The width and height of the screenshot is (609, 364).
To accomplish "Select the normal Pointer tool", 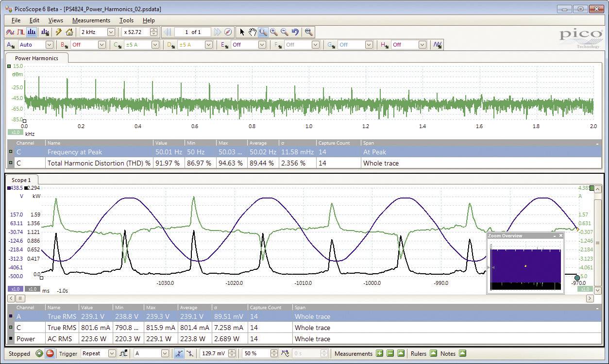I will [x=241, y=32].
